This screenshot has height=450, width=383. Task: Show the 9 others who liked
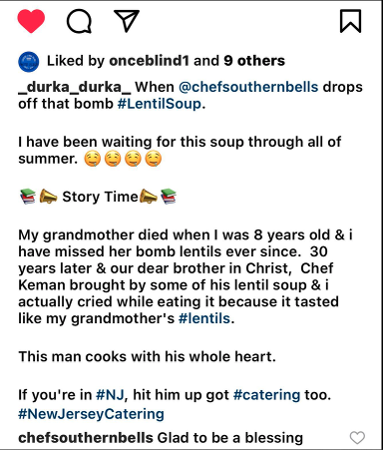pyautogui.click(x=254, y=61)
